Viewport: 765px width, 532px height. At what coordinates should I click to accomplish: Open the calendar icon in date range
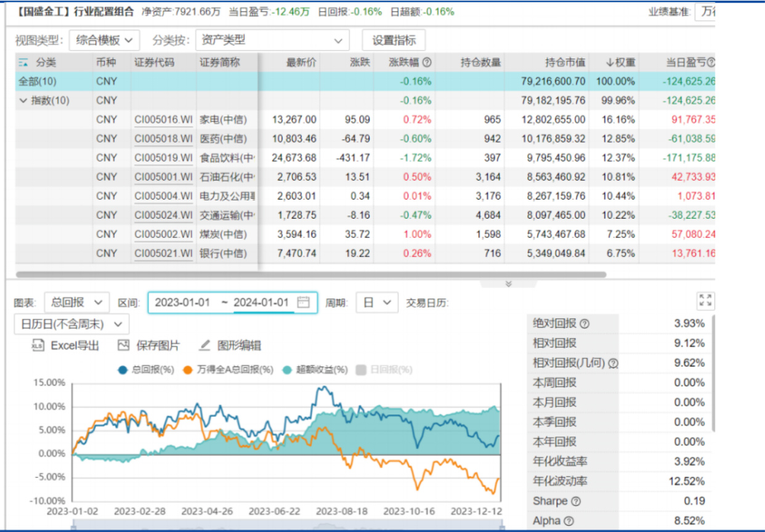[x=303, y=302]
